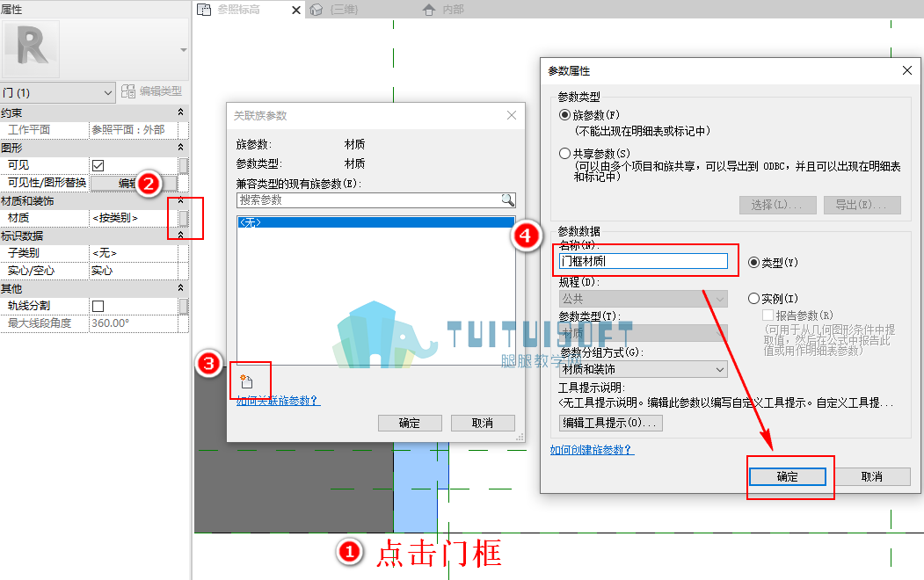924x580 pixels.
Task: Click the 材质 value <按类别>
Action: point(134,218)
